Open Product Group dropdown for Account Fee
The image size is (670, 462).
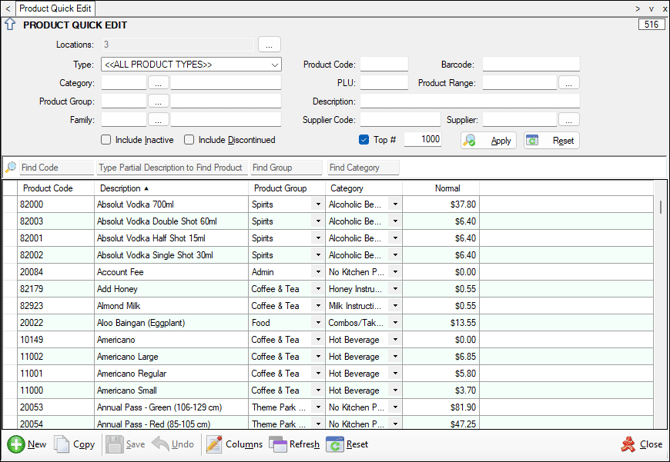(318, 272)
